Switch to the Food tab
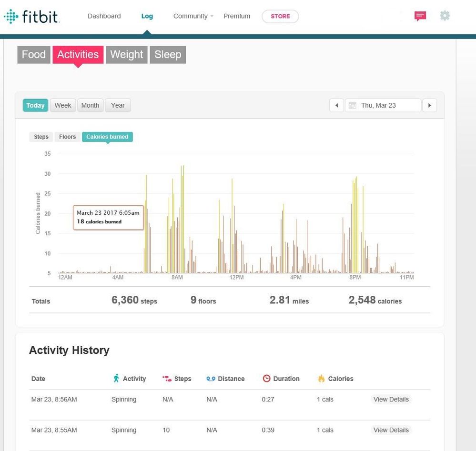 [34, 54]
